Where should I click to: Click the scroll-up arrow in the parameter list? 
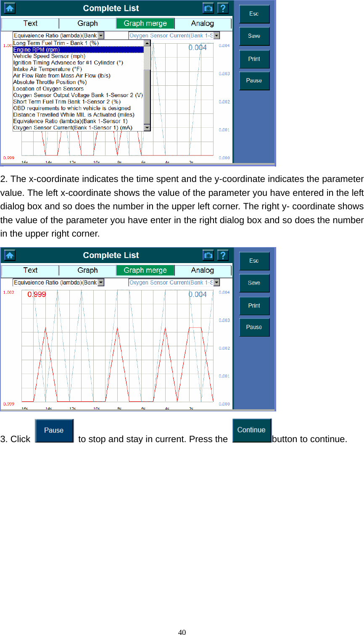click(x=147, y=42)
